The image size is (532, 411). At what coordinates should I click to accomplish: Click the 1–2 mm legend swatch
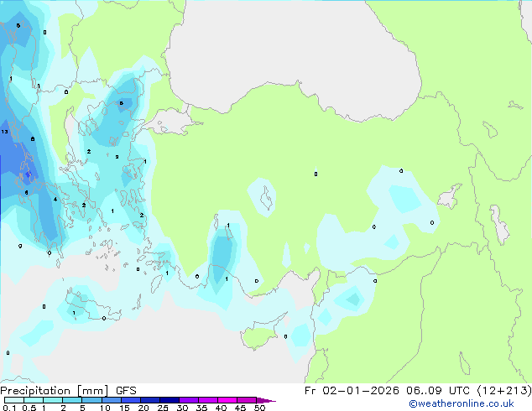[53, 400]
